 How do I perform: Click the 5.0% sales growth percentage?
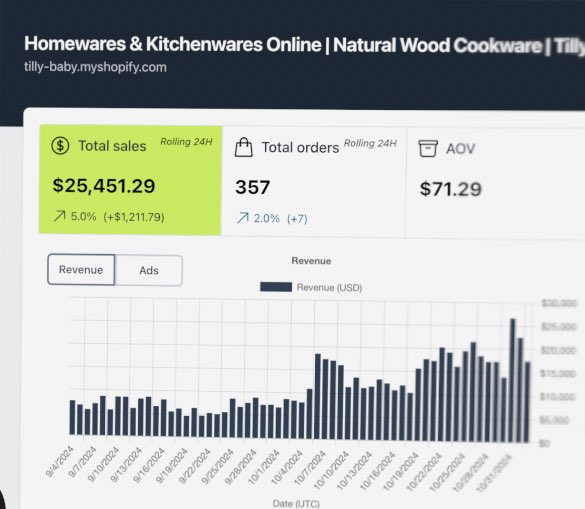tap(84, 216)
